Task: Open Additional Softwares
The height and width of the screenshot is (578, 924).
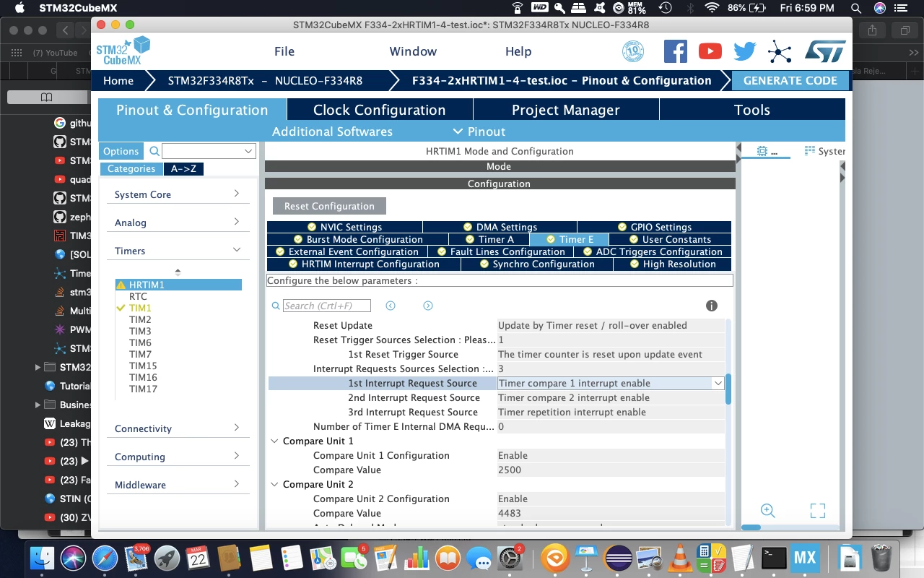Action: 332,131
